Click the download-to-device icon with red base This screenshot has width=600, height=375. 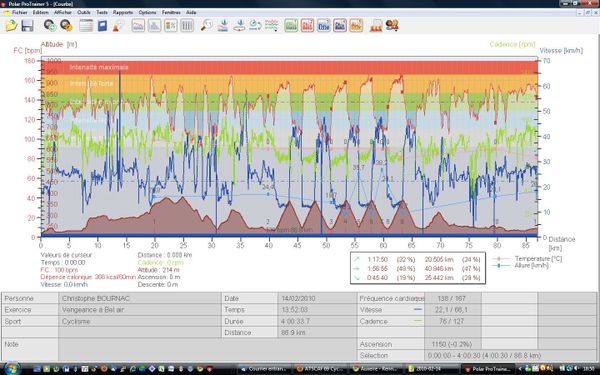pyautogui.click(x=239, y=26)
